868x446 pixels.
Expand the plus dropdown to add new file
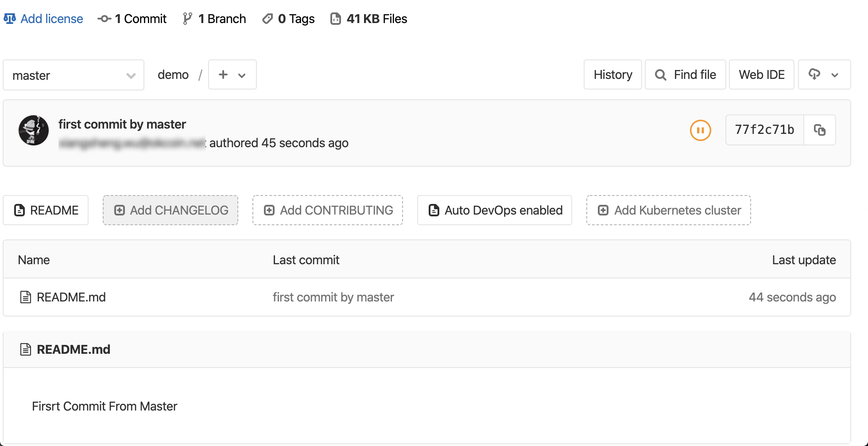coord(232,74)
